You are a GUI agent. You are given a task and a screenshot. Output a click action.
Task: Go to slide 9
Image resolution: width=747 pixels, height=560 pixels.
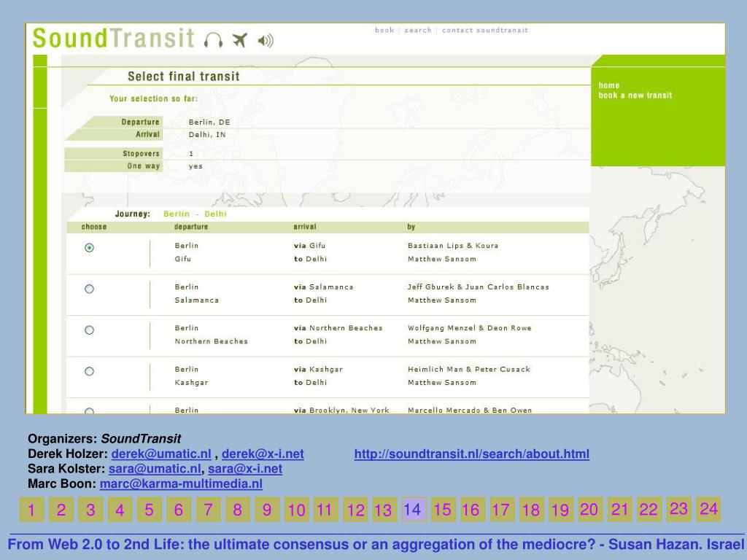267,510
